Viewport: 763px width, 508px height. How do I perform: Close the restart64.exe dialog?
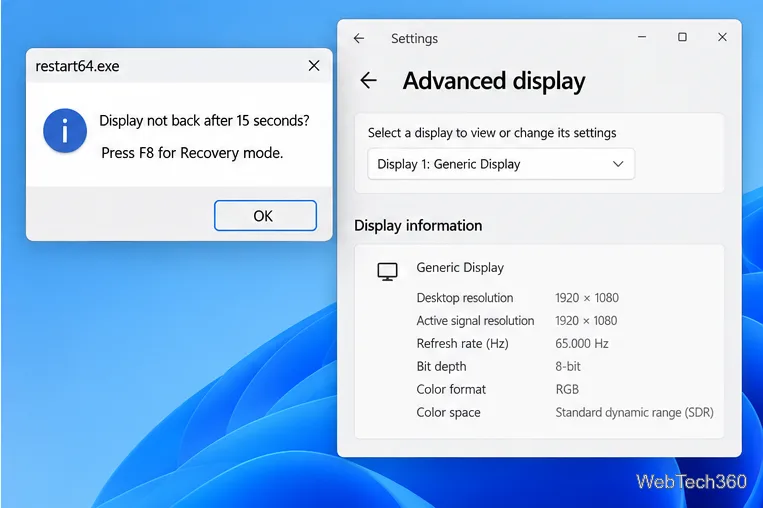point(314,66)
